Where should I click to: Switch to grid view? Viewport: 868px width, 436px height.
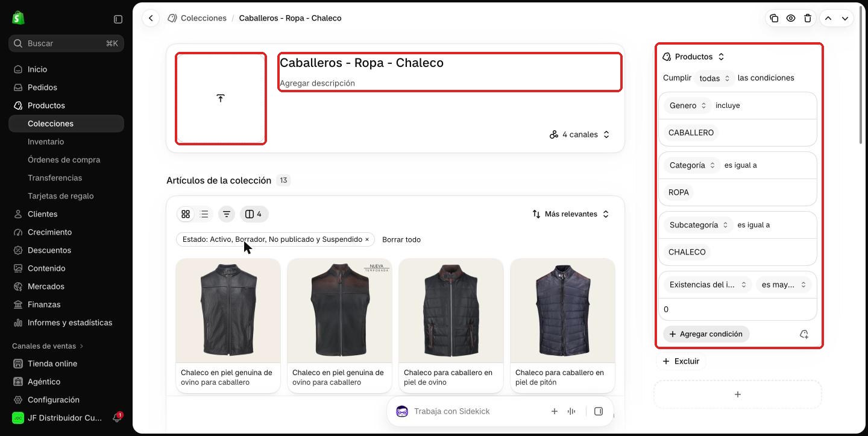pos(186,214)
